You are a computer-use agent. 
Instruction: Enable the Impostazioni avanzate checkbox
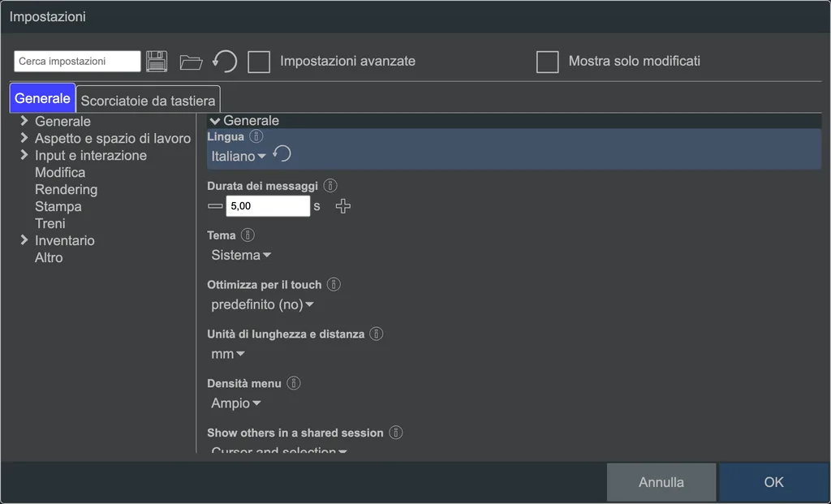tap(259, 62)
